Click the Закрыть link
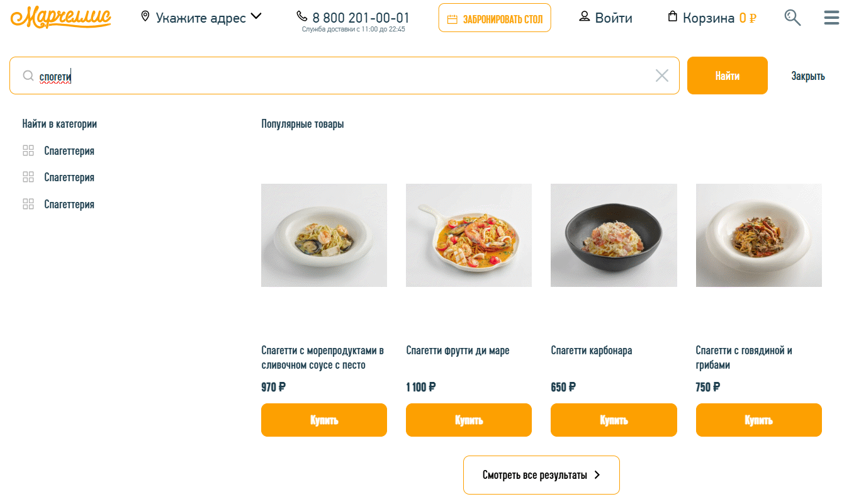Viewport: 849px width, 504px height. point(807,76)
